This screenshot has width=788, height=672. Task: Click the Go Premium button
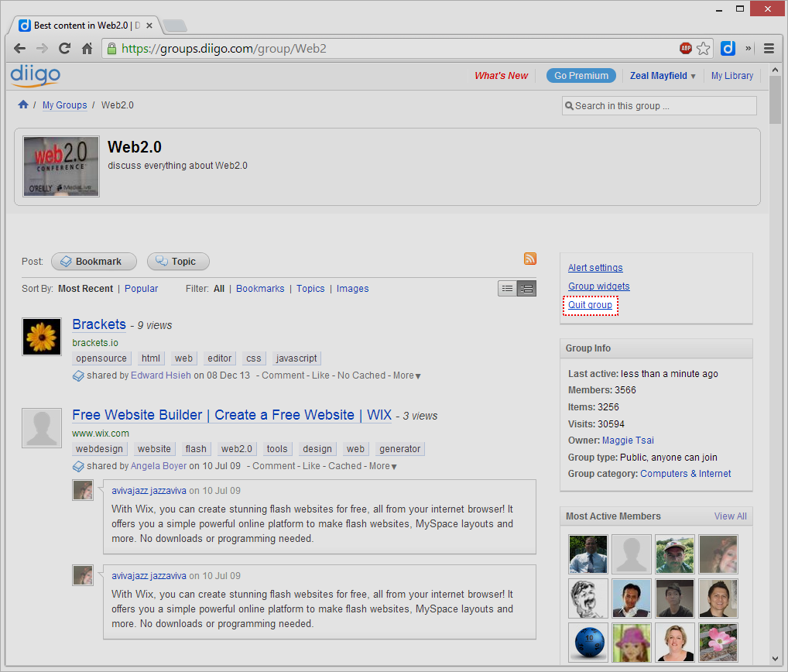581,76
